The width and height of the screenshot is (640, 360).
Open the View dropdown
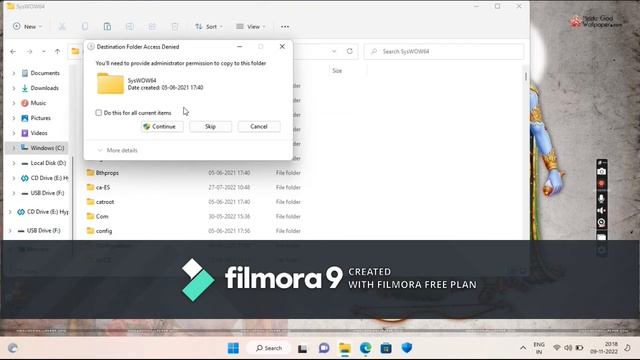251,27
